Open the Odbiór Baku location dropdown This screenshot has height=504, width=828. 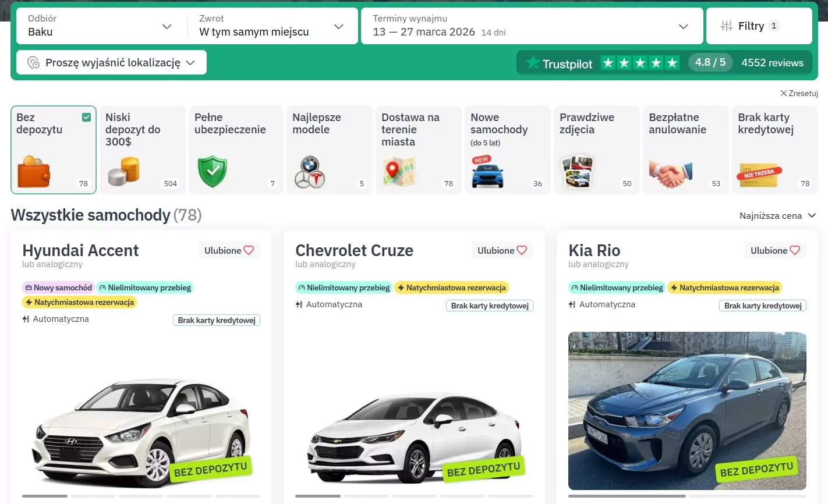click(x=100, y=26)
